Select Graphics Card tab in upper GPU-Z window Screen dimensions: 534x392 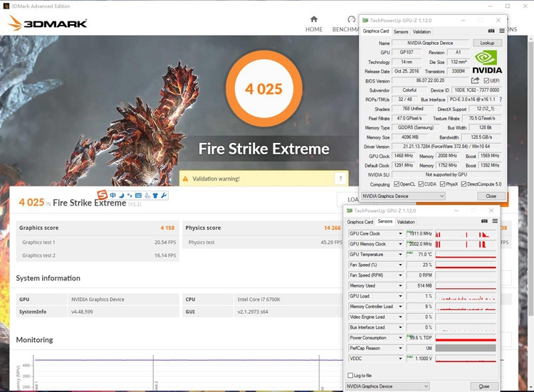376,31
